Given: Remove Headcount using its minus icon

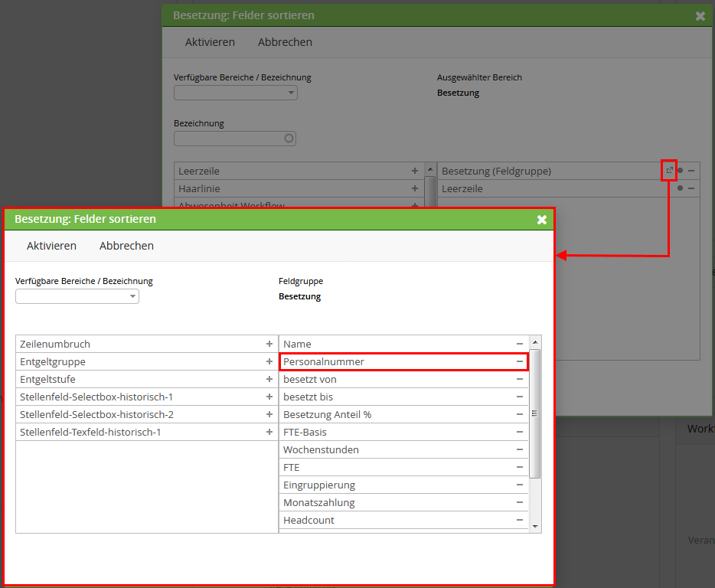Looking at the screenshot, I should click(519, 520).
